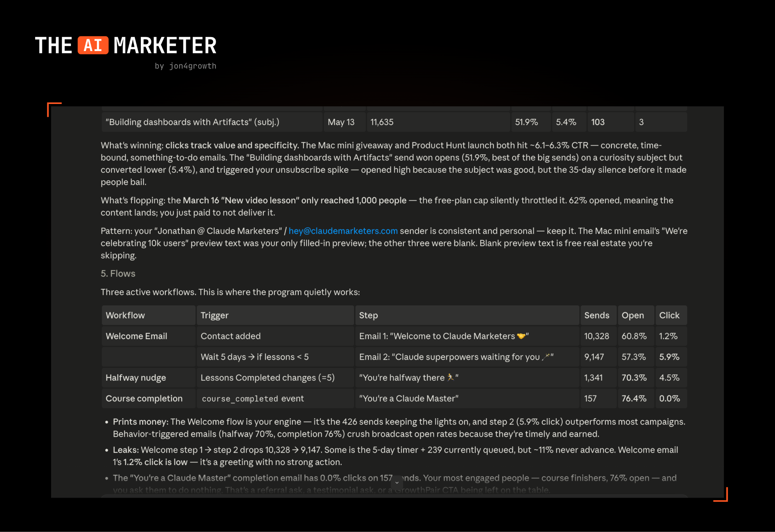The image size is (775, 532).
Task: Click the course_completed event trigger cell
Action: [x=275, y=399]
